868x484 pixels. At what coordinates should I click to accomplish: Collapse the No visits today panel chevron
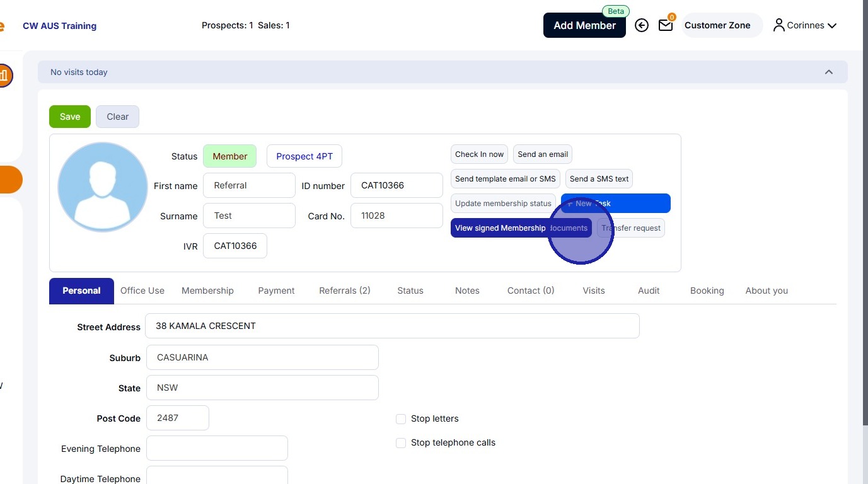coord(829,72)
